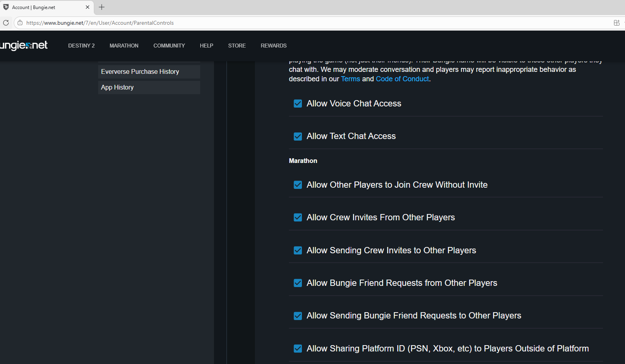Uncheck Allow Voice Chat Access

[298, 104]
